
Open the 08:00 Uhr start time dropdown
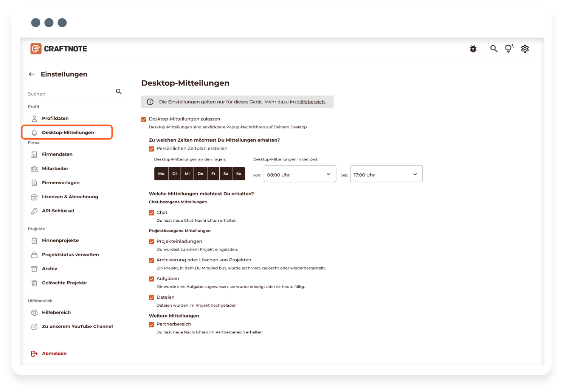299,174
